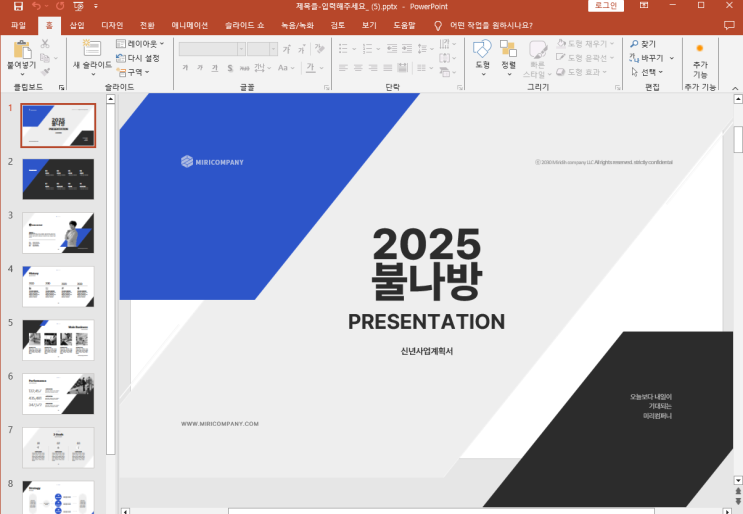Switch to the Slide Show tab
This screenshot has height=514, width=743.
click(245, 25)
